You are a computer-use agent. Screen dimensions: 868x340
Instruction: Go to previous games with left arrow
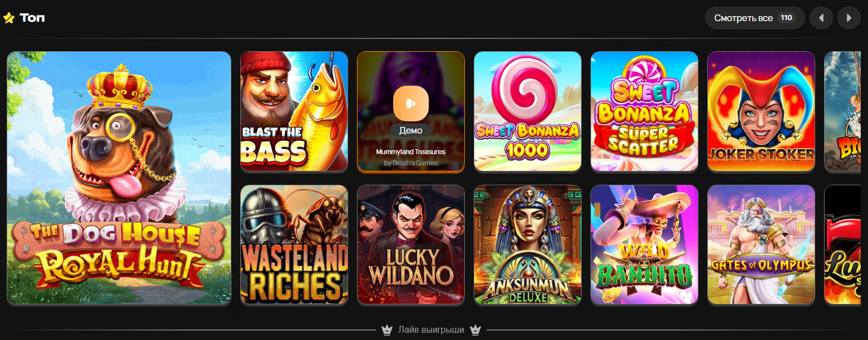[821, 18]
